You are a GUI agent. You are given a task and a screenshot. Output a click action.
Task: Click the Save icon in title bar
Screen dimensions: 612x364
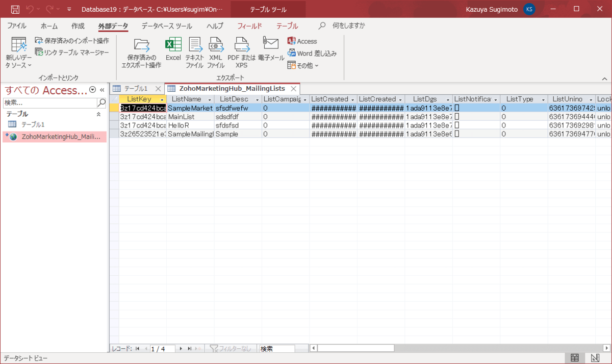pyautogui.click(x=15, y=9)
